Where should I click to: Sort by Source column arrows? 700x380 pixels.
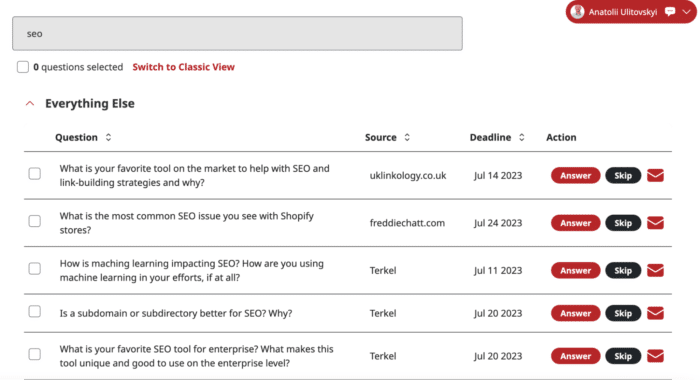click(x=407, y=137)
